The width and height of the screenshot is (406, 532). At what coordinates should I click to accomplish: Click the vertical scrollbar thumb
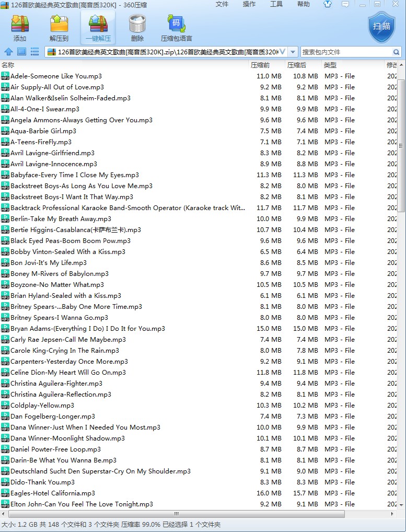pyautogui.click(x=401, y=146)
